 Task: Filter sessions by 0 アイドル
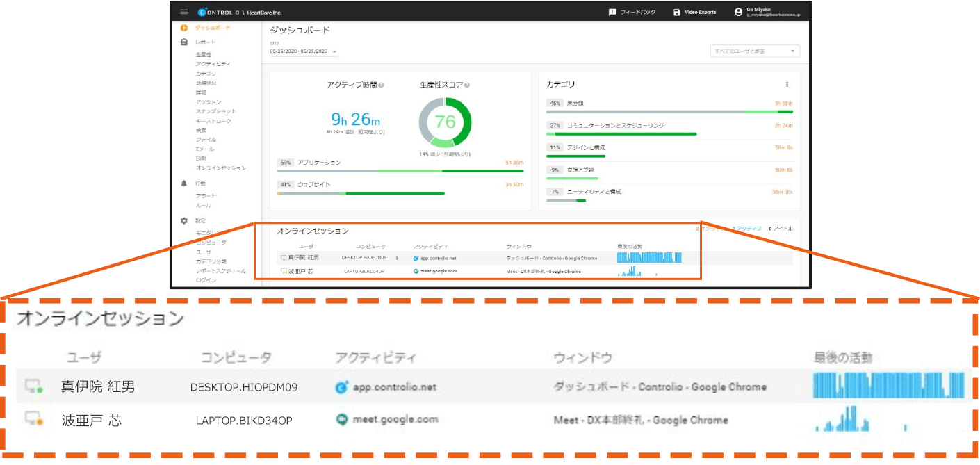(781, 229)
